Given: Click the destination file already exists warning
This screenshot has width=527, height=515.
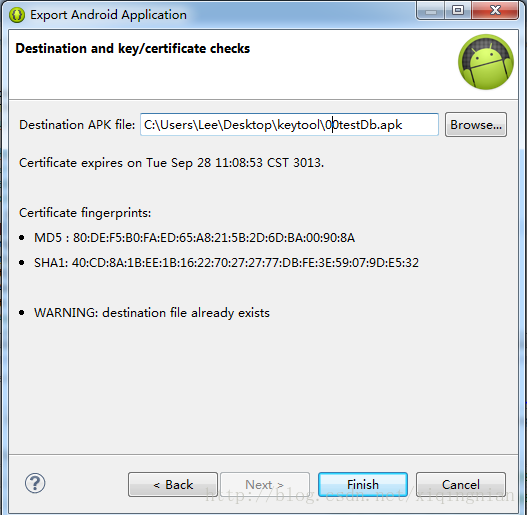Looking at the screenshot, I should point(152,313).
